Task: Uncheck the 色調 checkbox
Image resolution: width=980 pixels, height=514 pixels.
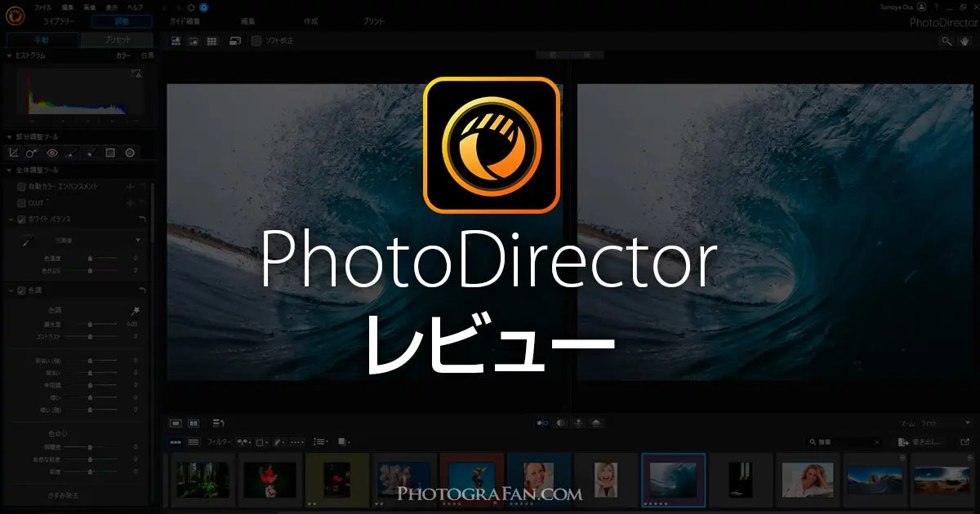Action: click(22, 290)
